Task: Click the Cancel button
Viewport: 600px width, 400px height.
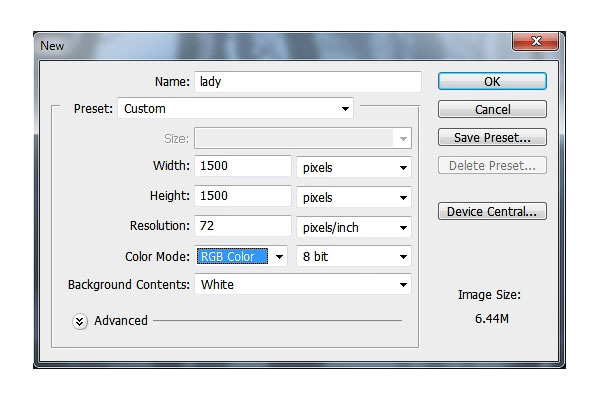Action: pos(492,109)
